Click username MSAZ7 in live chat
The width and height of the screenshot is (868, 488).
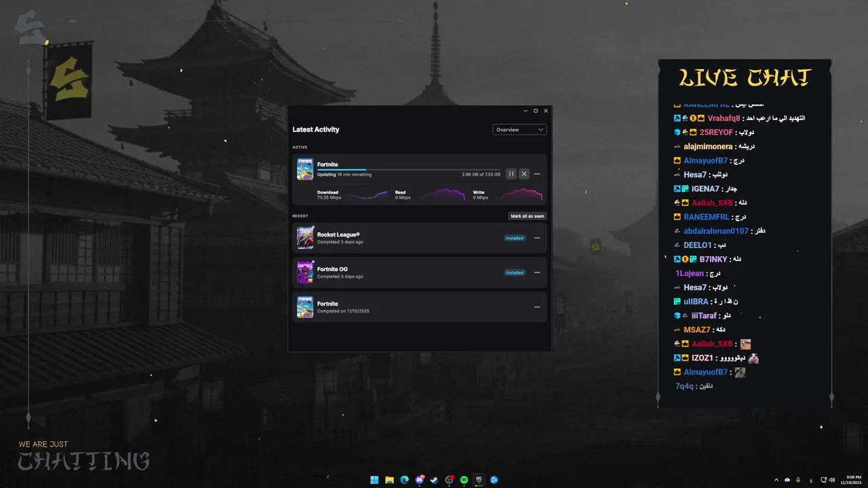click(697, 330)
